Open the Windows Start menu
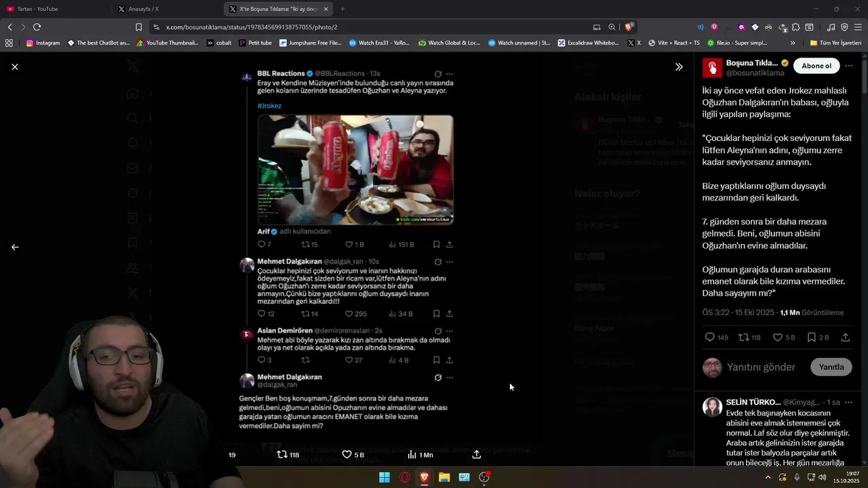The width and height of the screenshot is (868, 488). (x=384, y=477)
